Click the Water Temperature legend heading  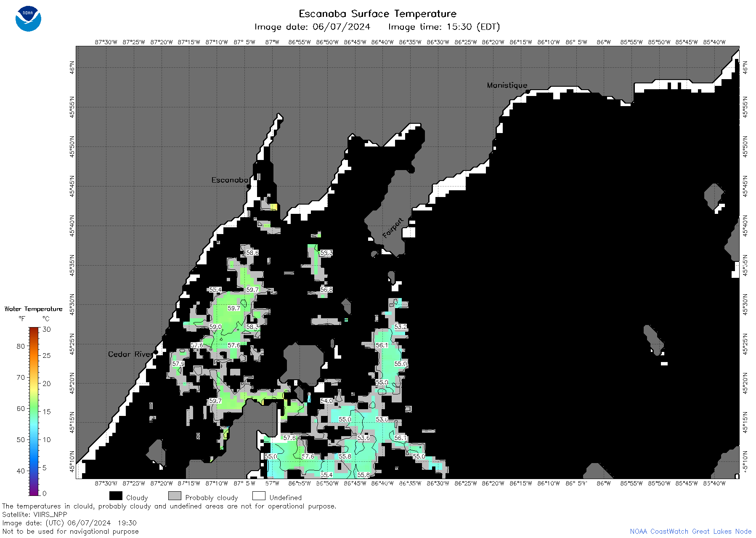click(x=33, y=309)
